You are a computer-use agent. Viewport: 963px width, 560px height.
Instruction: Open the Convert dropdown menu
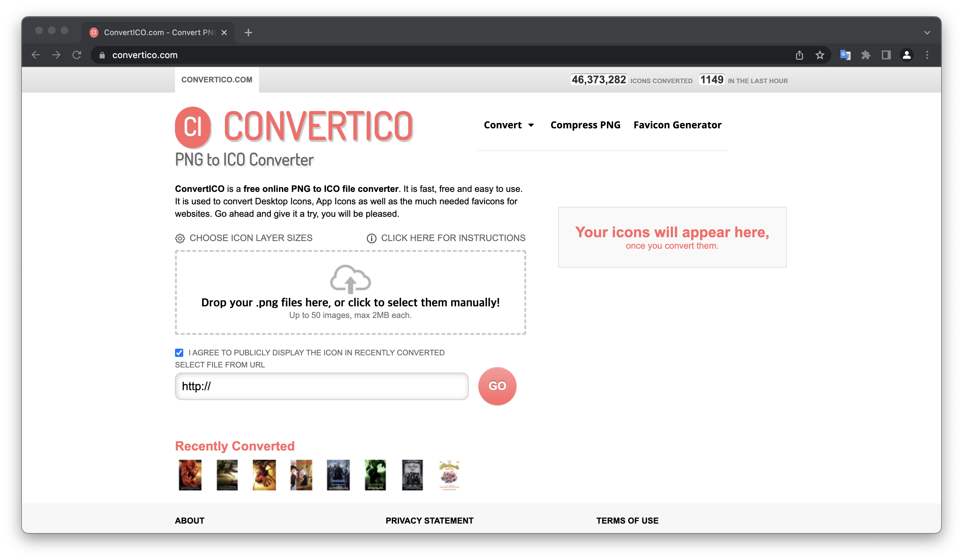tap(509, 125)
